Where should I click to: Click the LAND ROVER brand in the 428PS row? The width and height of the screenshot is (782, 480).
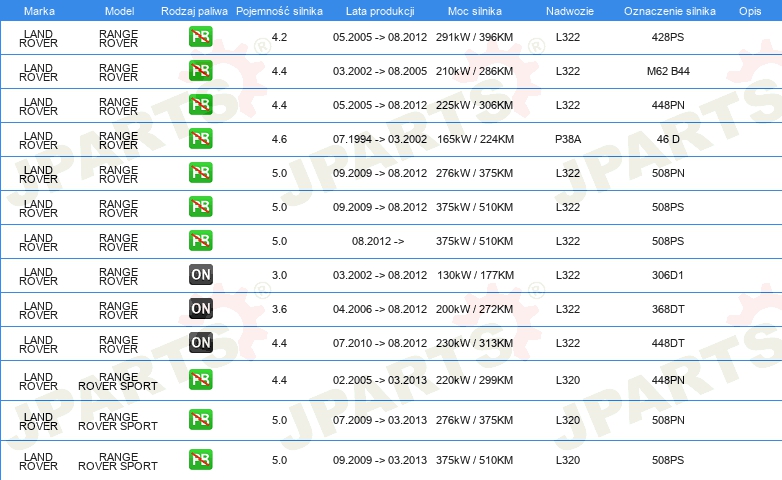(x=38, y=38)
